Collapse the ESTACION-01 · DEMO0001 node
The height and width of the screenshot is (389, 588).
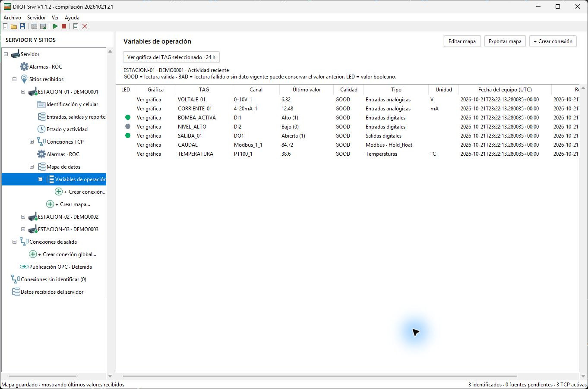[x=23, y=92]
